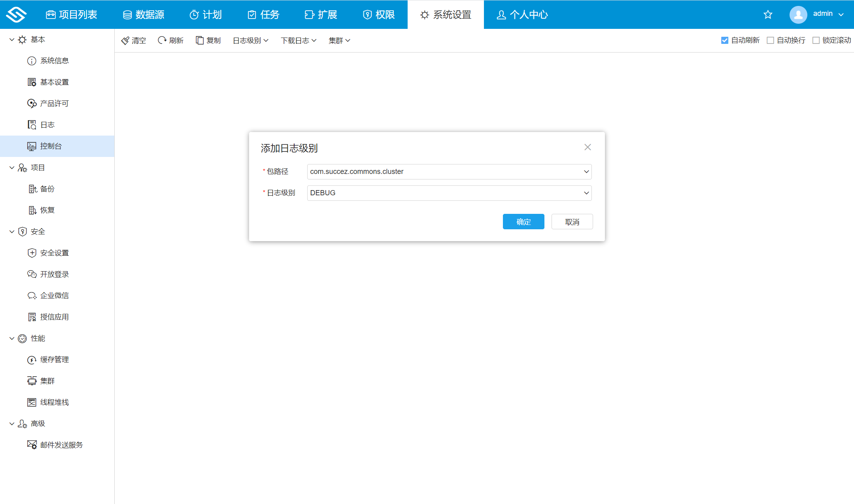The height and width of the screenshot is (504, 854).
Task: Click the favorite star in the top bar
Action: pos(767,14)
